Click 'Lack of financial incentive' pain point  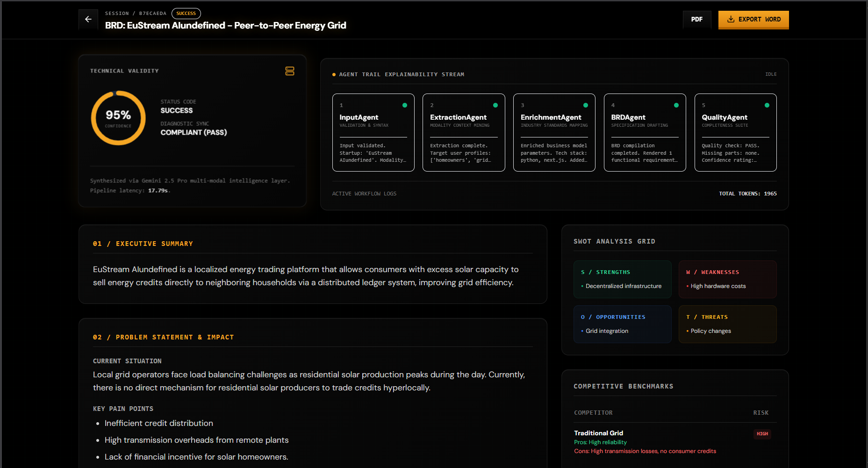pos(196,457)
